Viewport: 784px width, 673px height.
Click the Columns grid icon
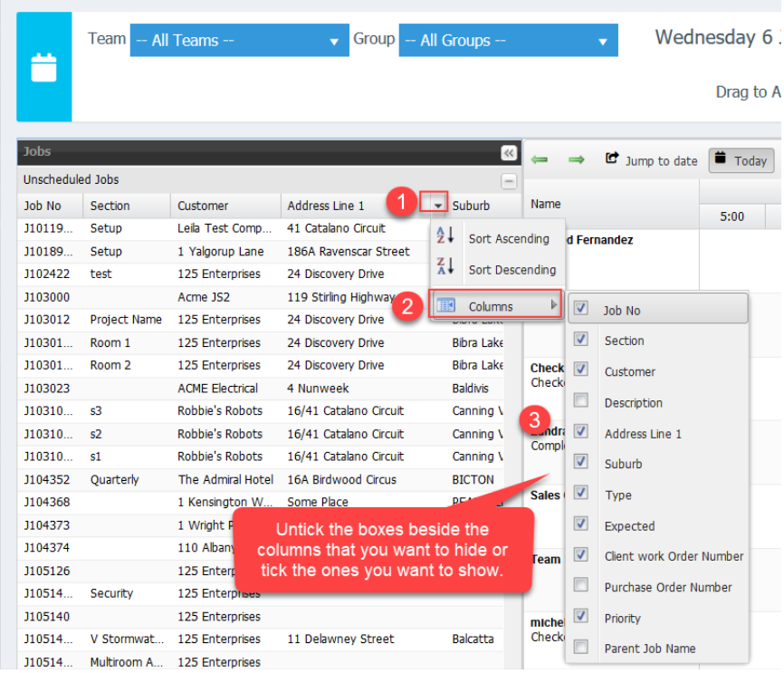pyautogui.click(x=445, y=306)
